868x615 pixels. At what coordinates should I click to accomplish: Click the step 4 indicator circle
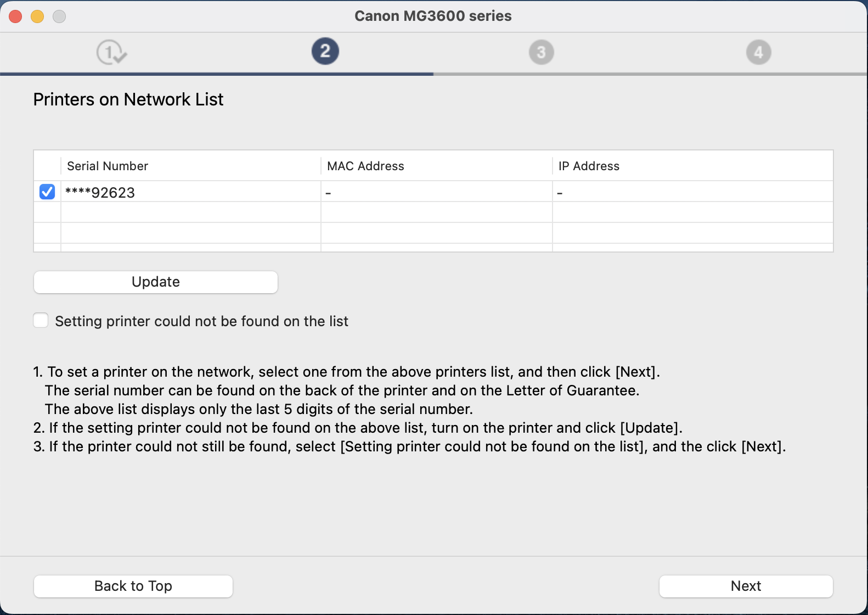[759, 52]
